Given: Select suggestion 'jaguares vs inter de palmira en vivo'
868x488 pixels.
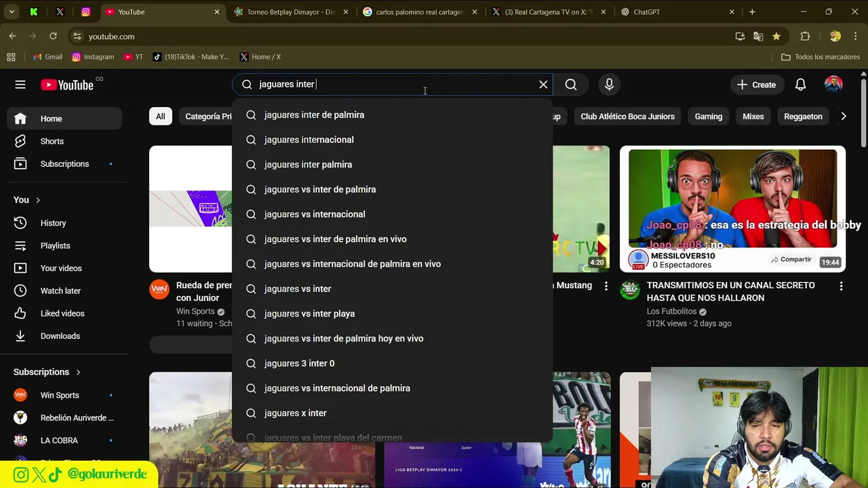Looking at the screenshot, I should pos(392,239).
